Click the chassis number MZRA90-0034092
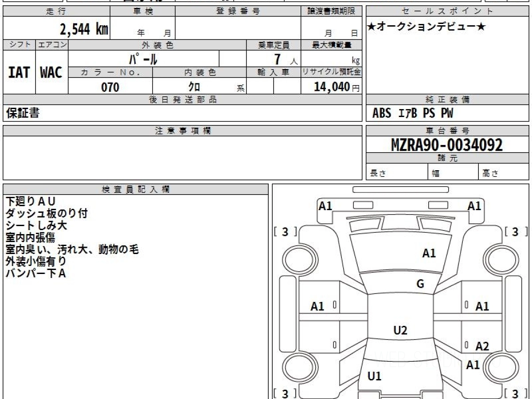 pyautogui.click(x=447, y=145)
